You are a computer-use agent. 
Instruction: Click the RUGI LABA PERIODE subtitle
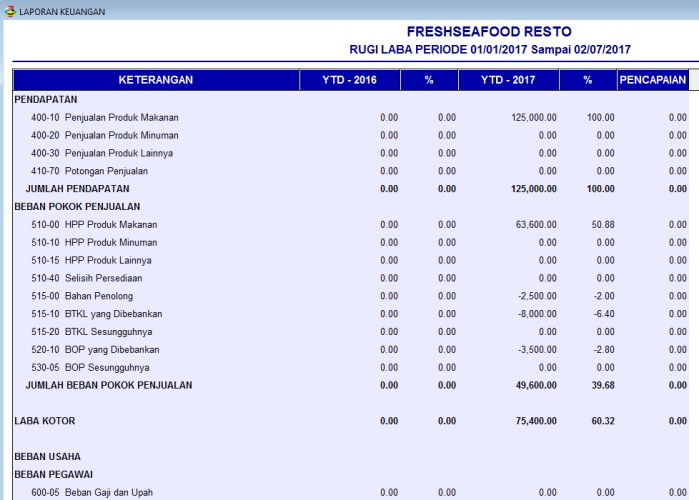tap(490, 49)
